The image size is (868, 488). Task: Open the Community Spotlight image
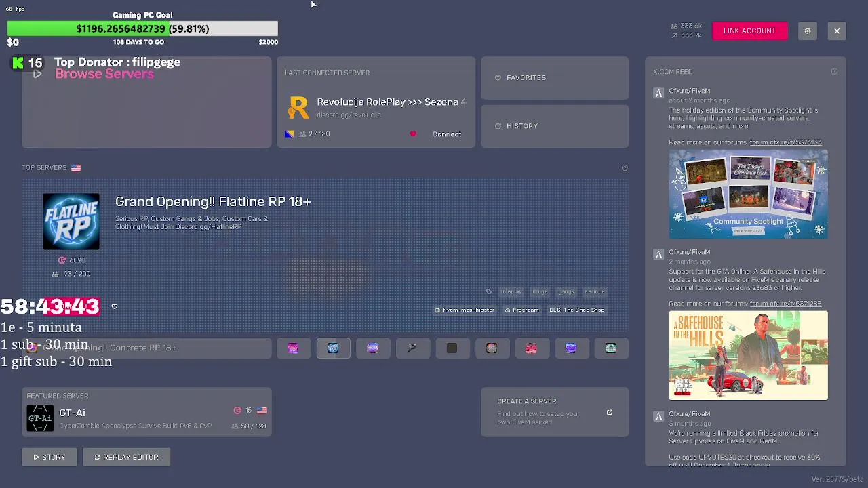point(748,194)
